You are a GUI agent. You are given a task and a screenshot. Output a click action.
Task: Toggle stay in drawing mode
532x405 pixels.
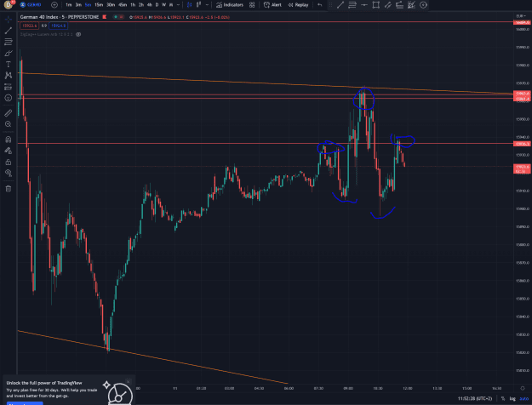[x=9, y=151]
